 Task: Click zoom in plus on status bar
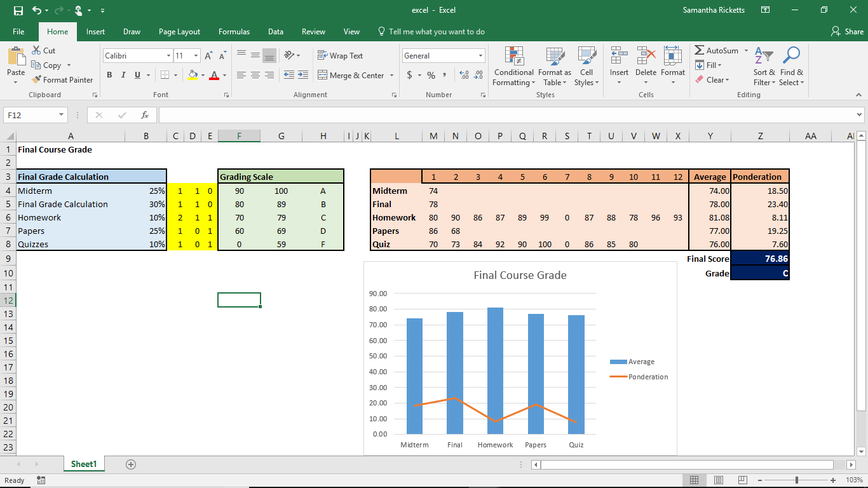click(x=832, y=480)
